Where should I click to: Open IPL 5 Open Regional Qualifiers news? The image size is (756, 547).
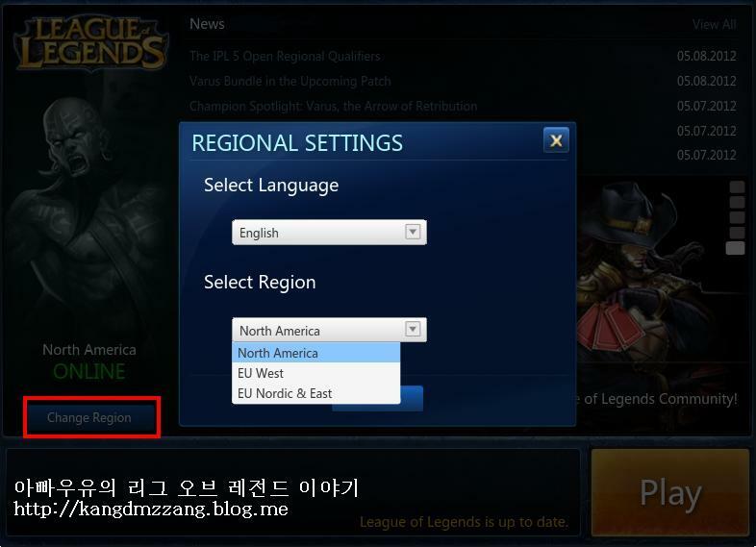[x=285, y=57]
